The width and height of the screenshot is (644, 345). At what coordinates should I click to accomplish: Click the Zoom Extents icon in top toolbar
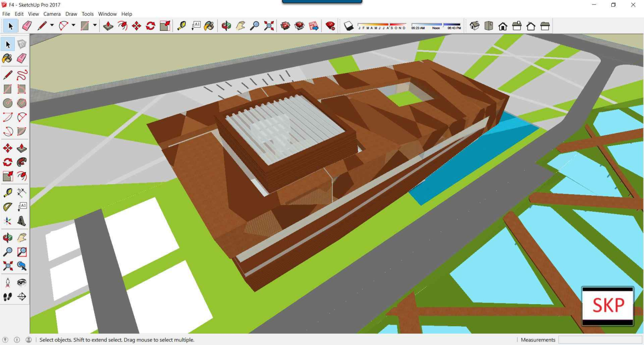pyautogui.click(x=269, y=26)
